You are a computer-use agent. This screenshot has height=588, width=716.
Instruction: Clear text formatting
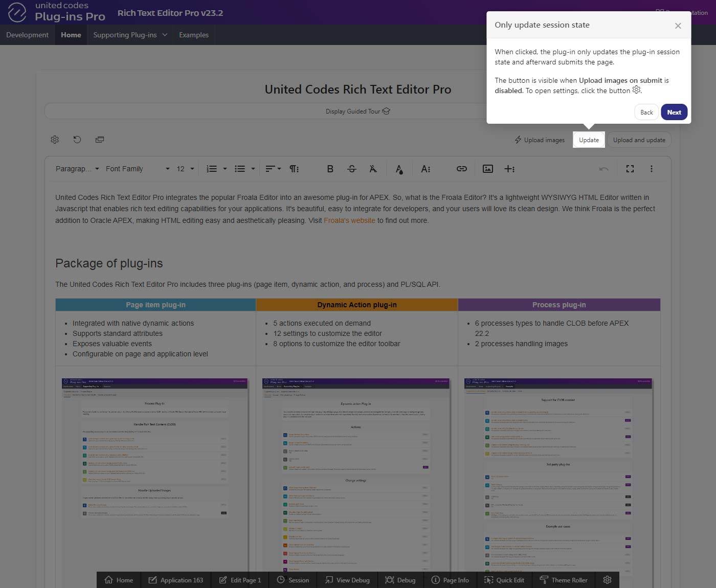[373, 169]
